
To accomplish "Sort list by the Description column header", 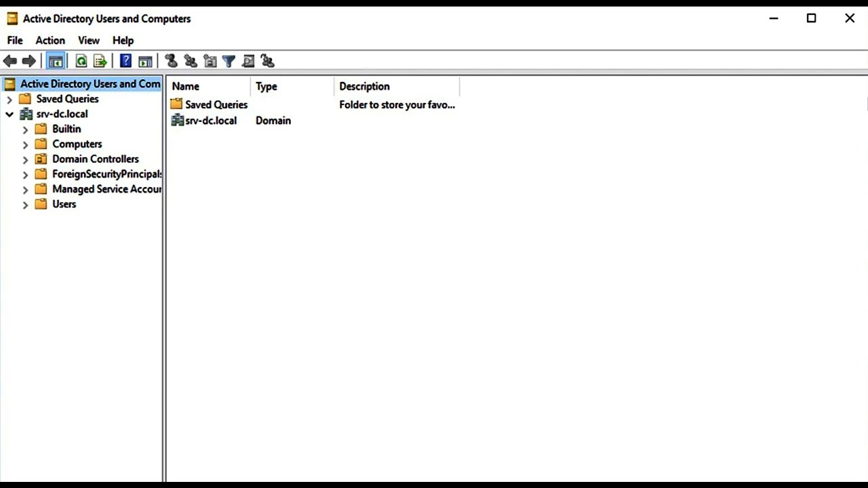I will (x=397, y=86).
